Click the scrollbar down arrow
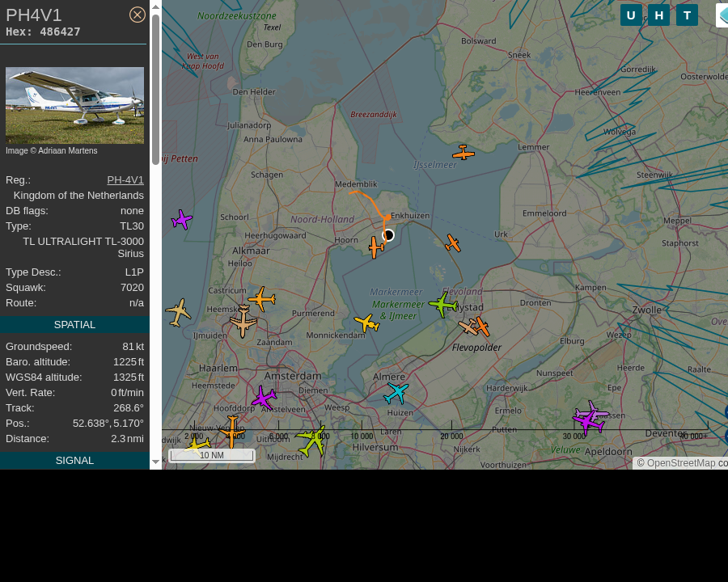 click(155, 462)
